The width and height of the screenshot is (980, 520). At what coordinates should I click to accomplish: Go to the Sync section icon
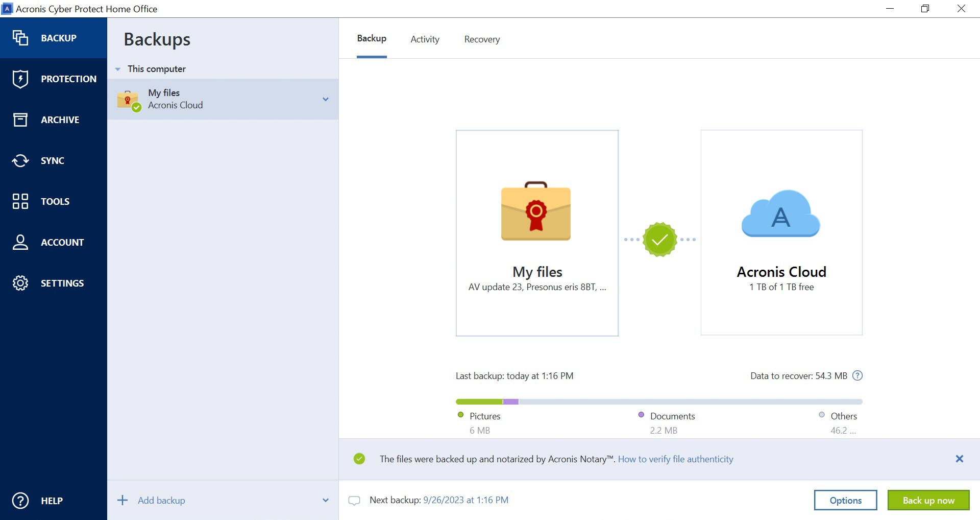click(20, 160)
